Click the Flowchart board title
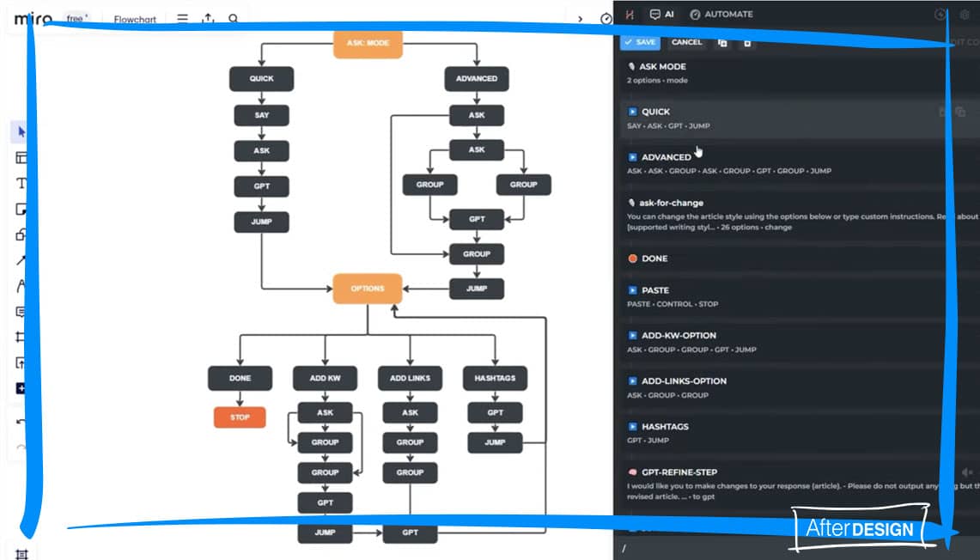 [x=135, y=18]
